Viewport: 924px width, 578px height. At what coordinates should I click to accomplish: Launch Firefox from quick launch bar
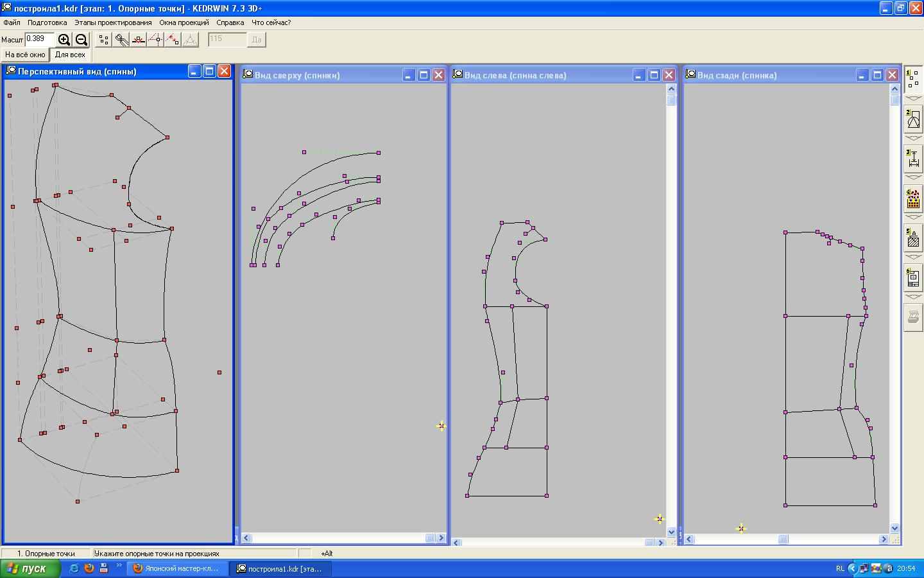click(x=89, y=568)
